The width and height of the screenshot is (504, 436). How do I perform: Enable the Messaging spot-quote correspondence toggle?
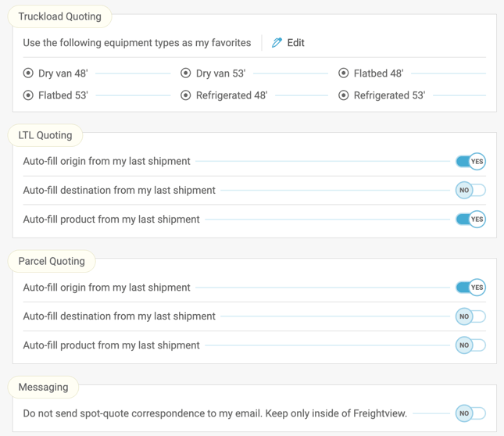pos(470,413)
